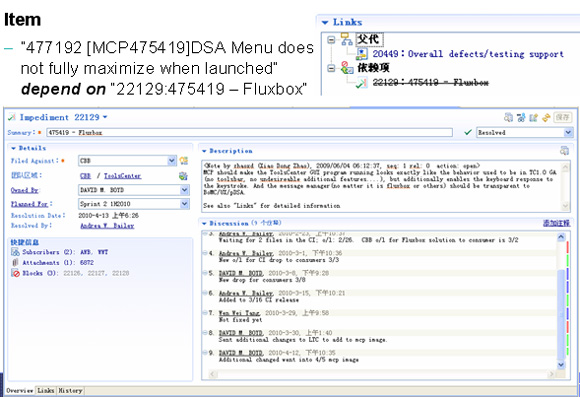
Task: Click the comment text 'Added to 3/16 CI release'
Action: [259, 300]
